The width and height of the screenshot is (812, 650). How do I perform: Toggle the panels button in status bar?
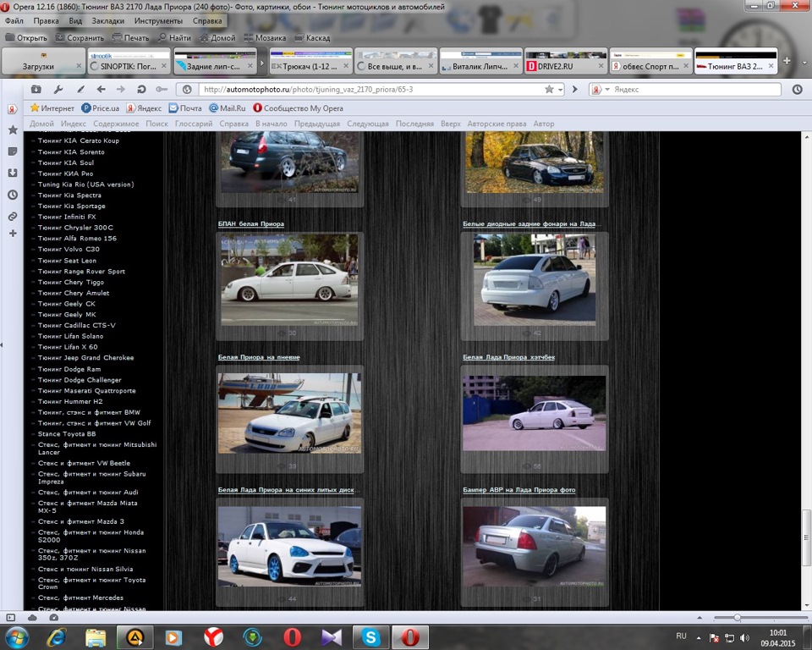tap(11, 617)
